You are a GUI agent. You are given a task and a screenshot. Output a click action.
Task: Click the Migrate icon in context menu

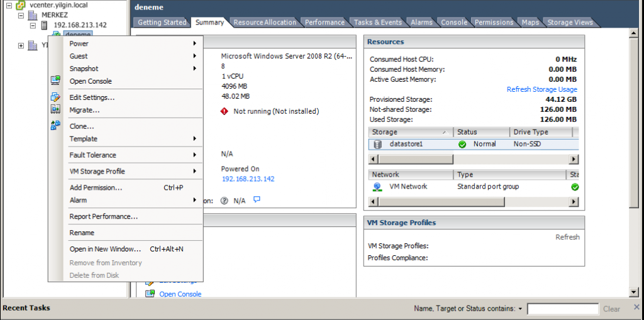[x=55, y=109]
